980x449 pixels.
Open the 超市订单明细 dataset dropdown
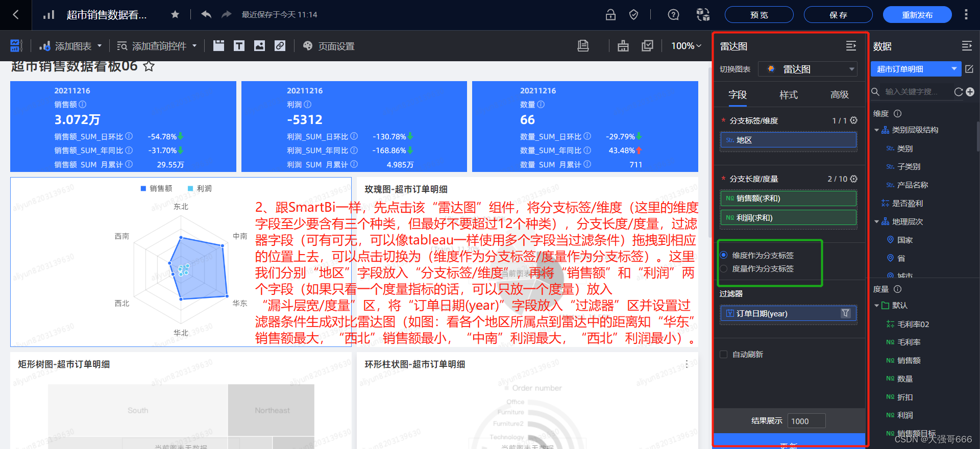tap(916, 69)
